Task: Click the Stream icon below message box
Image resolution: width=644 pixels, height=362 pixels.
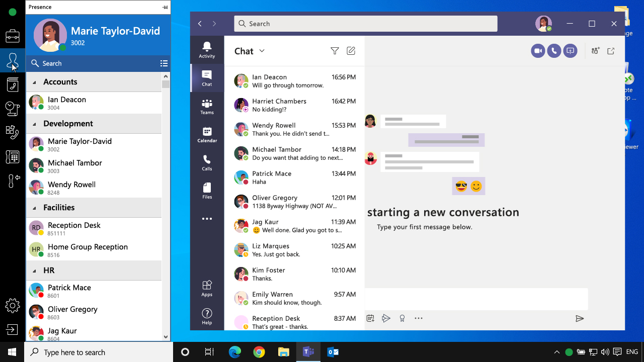Action: coord(386,318)
